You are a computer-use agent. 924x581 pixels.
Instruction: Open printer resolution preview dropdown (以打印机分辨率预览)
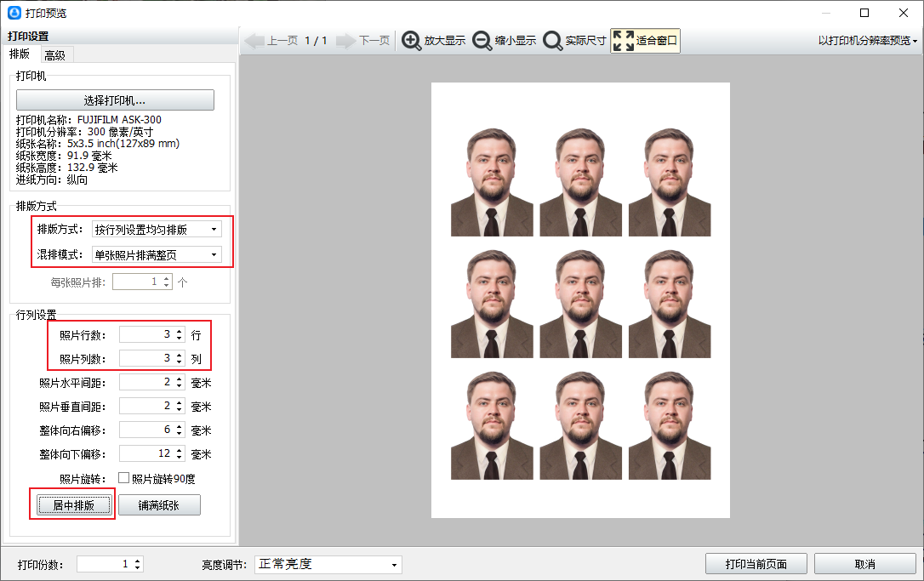[x=868, y=41]
